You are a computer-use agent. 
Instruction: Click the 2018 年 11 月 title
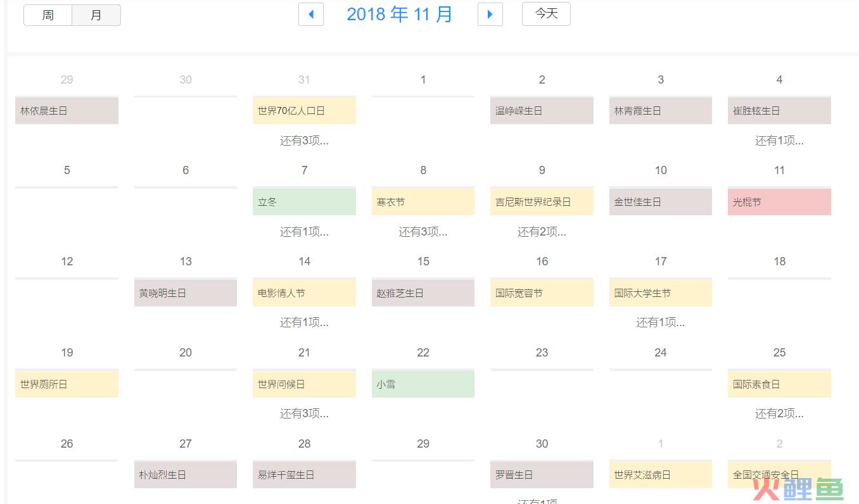click(x=400, y=14)
